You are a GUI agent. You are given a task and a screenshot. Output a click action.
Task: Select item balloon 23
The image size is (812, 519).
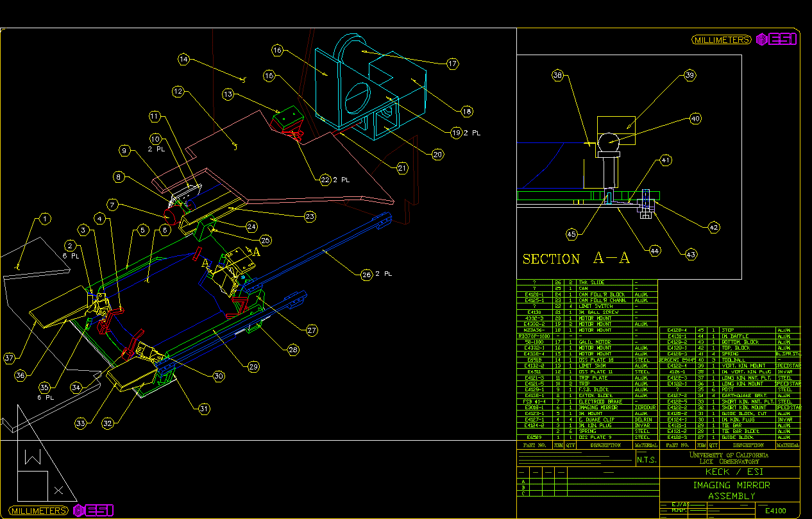tap(310, 217)
